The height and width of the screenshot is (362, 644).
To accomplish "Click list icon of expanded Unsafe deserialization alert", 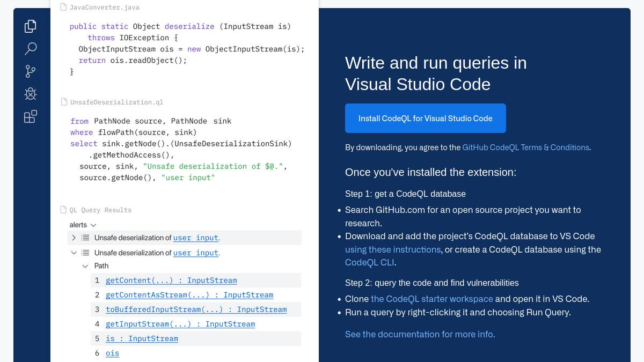I will click(x=85, y=253).
